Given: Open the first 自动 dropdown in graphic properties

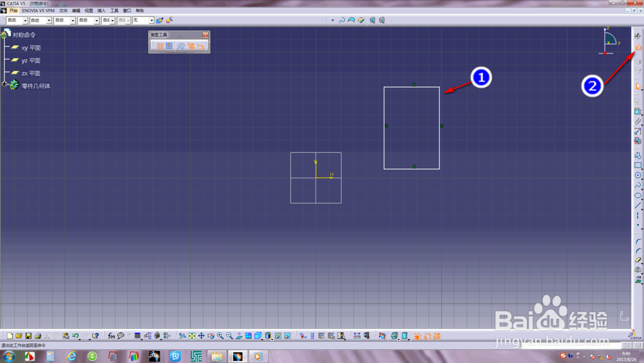Looking at the screenshot, I should click(x=17, y=20).
